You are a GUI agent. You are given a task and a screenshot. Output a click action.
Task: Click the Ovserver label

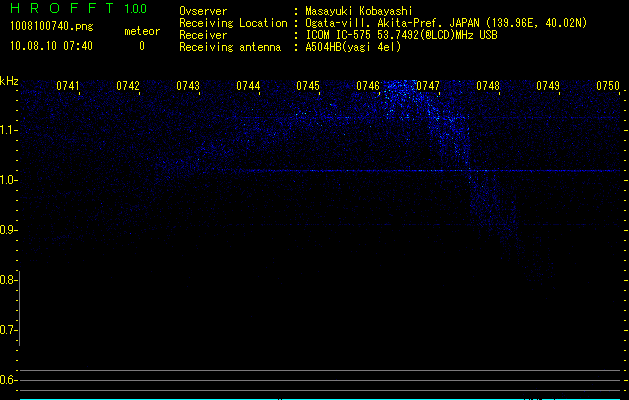pyautogui.click(x=203, y=11)
